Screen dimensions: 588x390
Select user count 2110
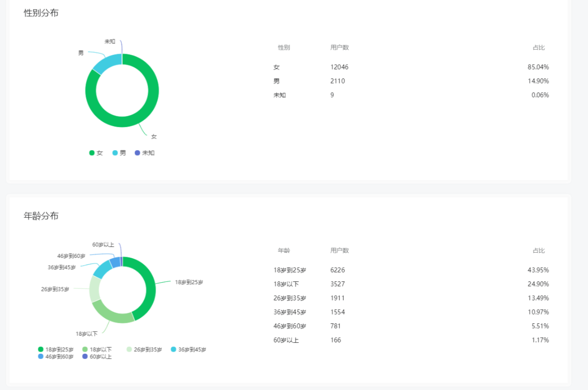click(338, 81)
